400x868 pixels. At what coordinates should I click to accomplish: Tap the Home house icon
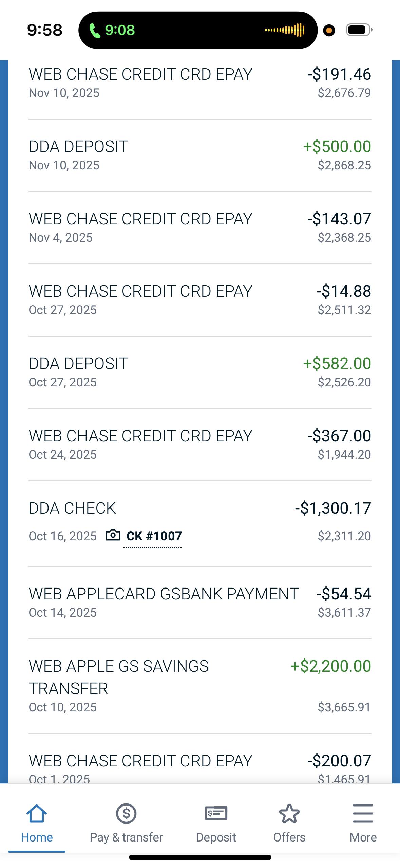pyautogui.click(x=37, y=814)
